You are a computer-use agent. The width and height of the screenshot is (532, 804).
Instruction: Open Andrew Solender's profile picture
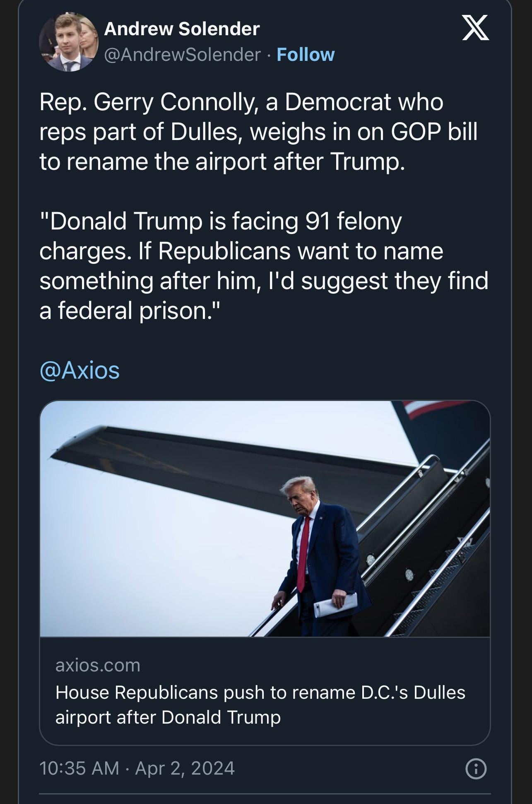(69, 42)
